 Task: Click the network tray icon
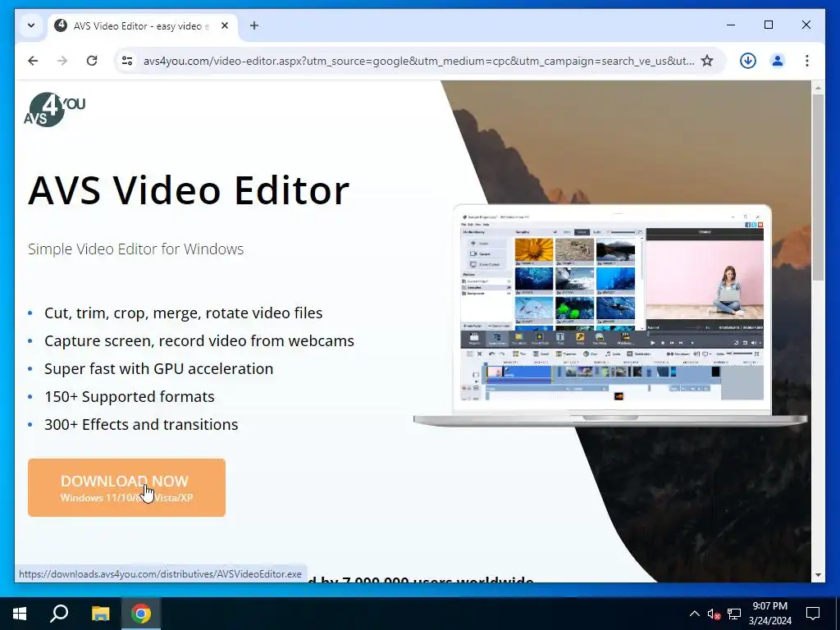point(734,614)
